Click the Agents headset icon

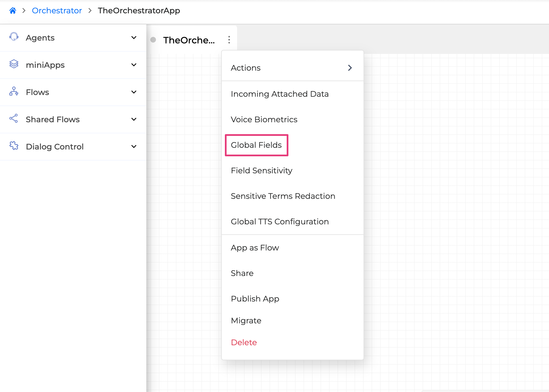(14, 37)
